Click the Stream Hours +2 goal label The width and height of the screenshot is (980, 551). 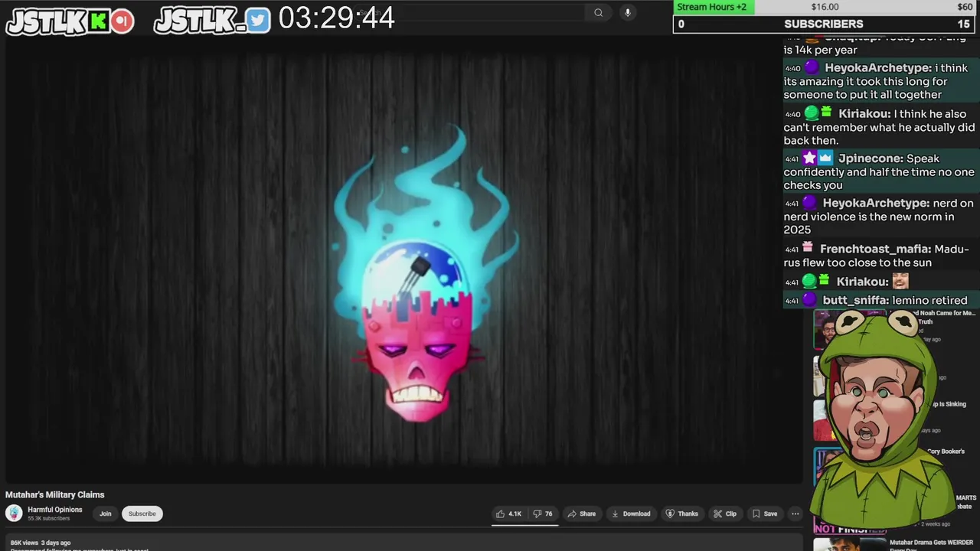[712, 7]
